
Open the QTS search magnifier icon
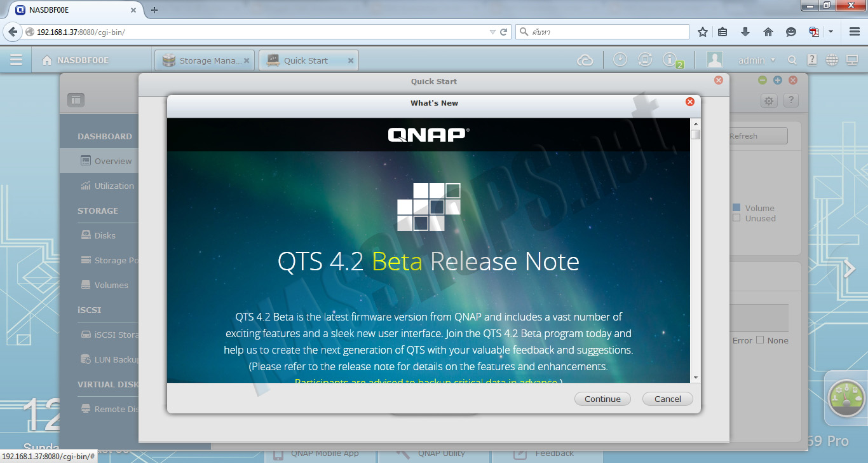[x=792, y=60]
